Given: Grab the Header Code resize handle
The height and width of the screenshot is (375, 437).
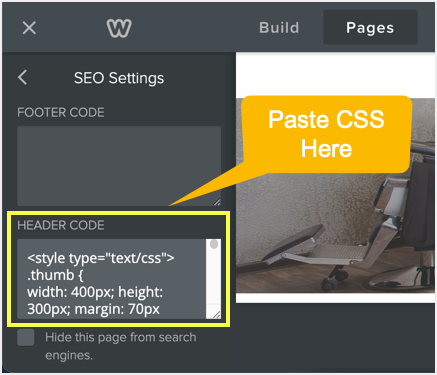Looking at the screenshot, I should click(x=216, y=314).
